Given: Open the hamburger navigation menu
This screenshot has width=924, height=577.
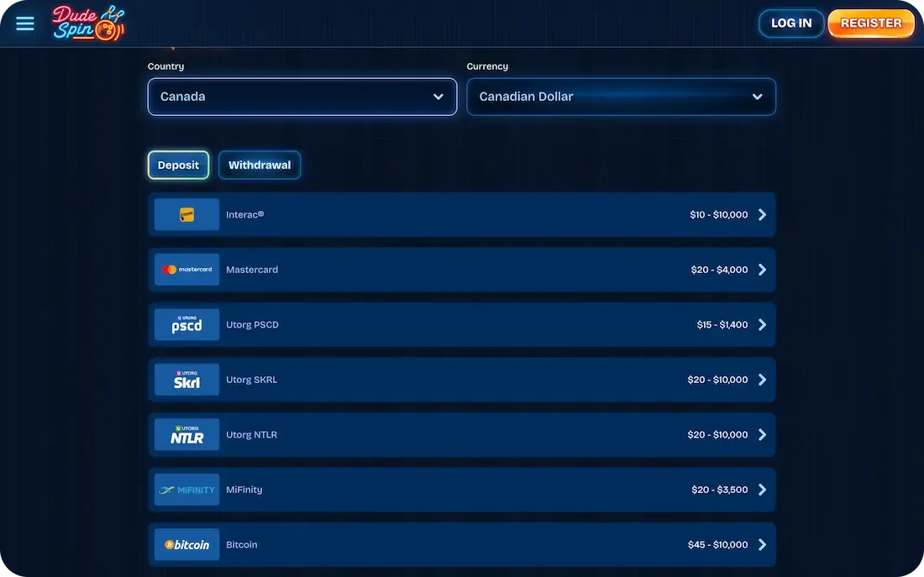Looking at the screenshot, I should pos(24,23).
